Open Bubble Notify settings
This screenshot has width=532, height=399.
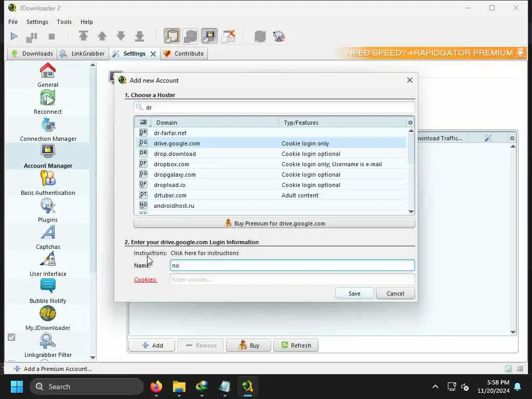(x=48, y=291)
